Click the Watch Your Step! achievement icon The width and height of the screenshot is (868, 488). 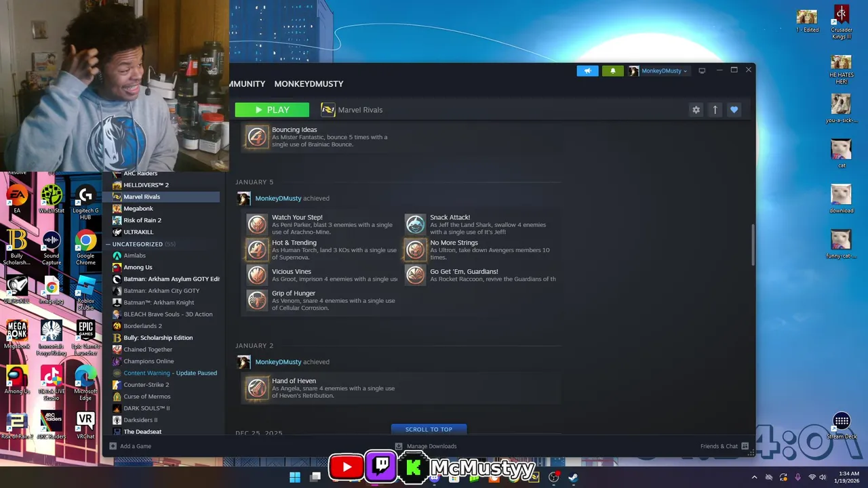pos(257,224)
